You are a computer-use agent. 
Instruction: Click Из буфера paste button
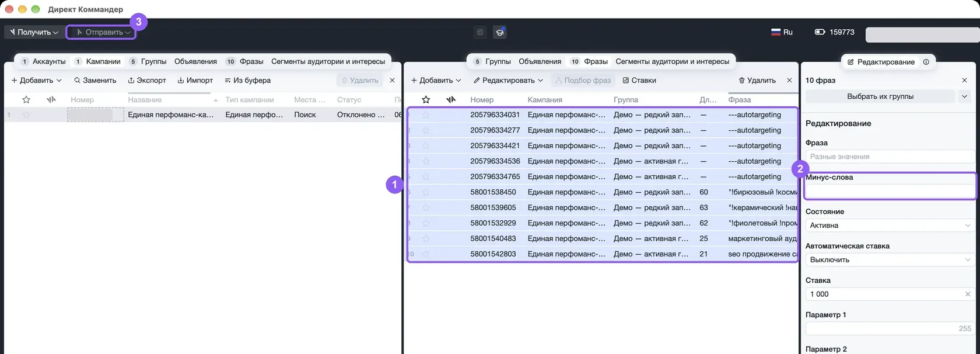[x=248, y=80]
